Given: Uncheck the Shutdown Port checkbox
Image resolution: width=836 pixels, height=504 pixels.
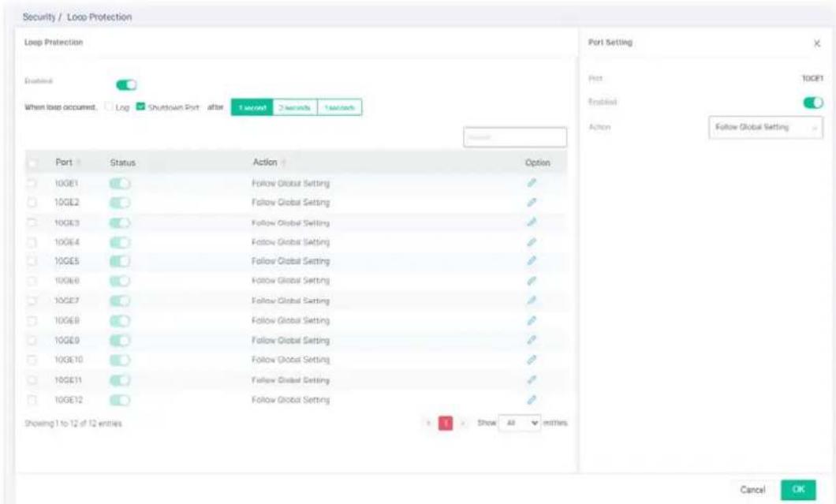Looking at the screenshot, I should [140, 106].
